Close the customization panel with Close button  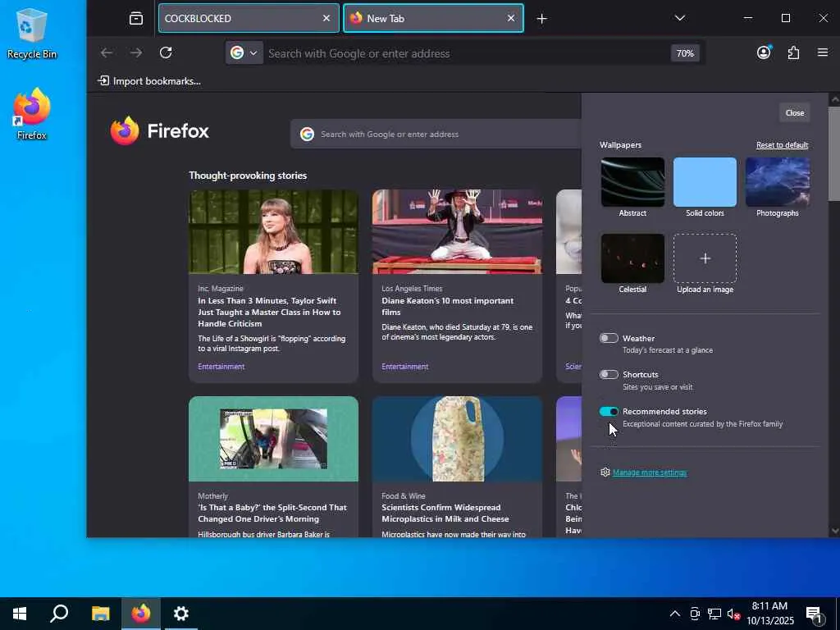click(x=794, y=113)
